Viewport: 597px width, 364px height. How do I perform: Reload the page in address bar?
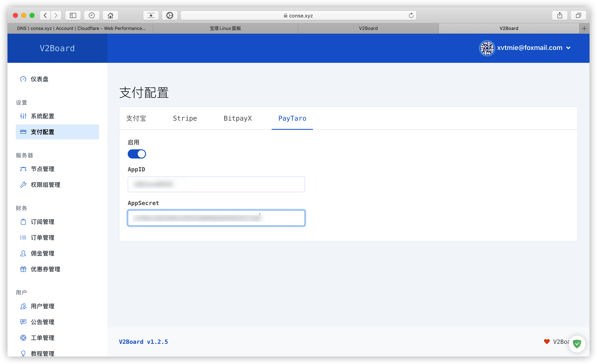point(411,16)
